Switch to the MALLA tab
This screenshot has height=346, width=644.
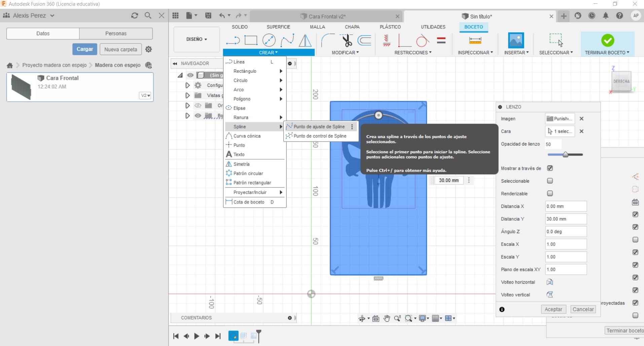click(x=317, y=27)
